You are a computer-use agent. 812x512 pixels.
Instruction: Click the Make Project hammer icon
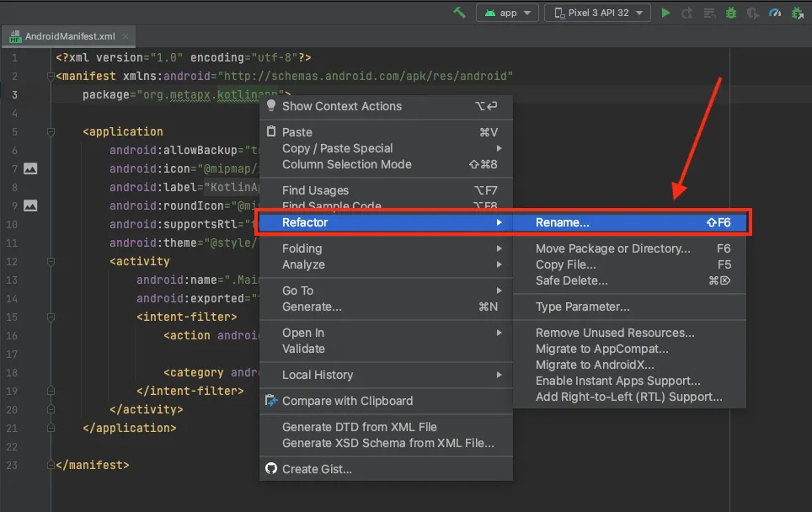pos(459,13)
